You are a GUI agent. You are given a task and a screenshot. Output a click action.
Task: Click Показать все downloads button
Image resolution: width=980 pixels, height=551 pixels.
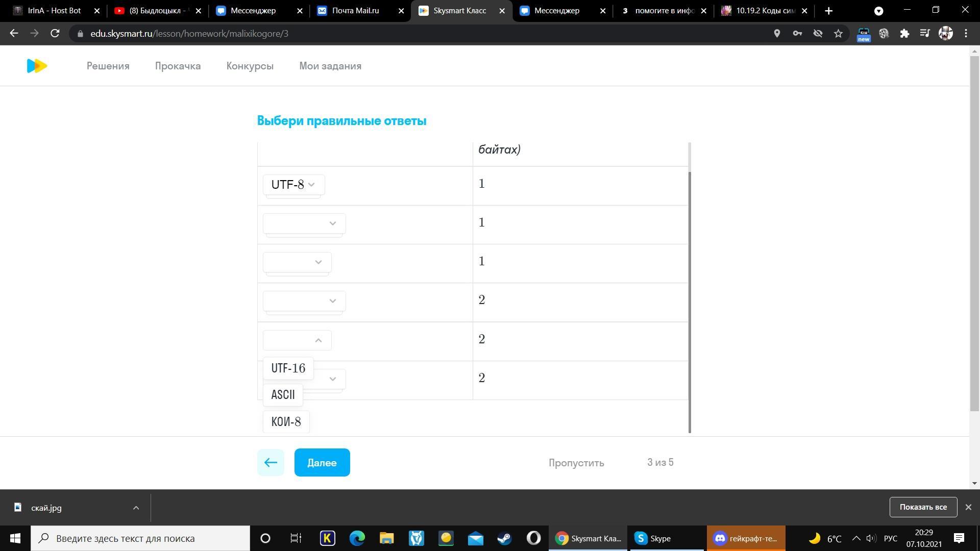coord(923,507)
